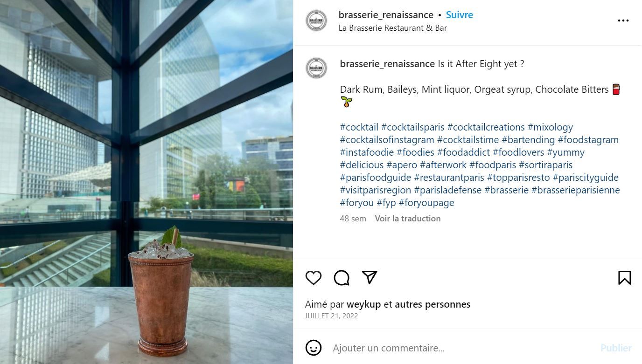
Task: Open emoji picker smiley icon
Action: click(314, 348)
